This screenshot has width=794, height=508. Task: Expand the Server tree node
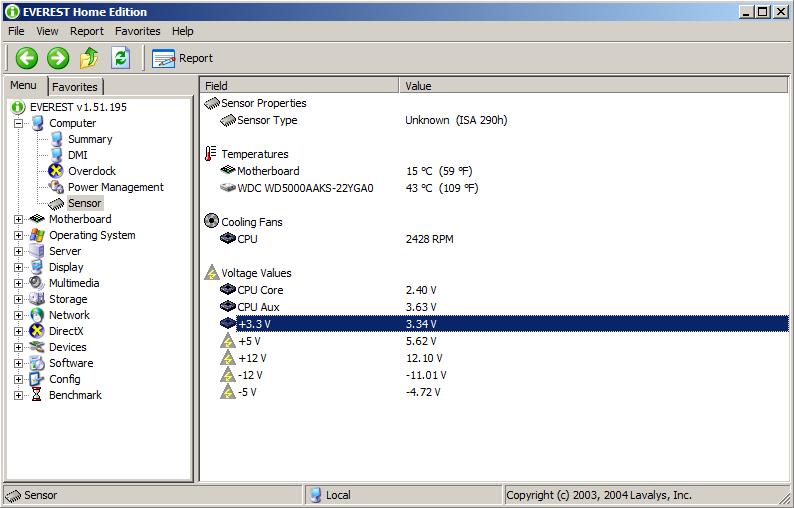(18, 251)
